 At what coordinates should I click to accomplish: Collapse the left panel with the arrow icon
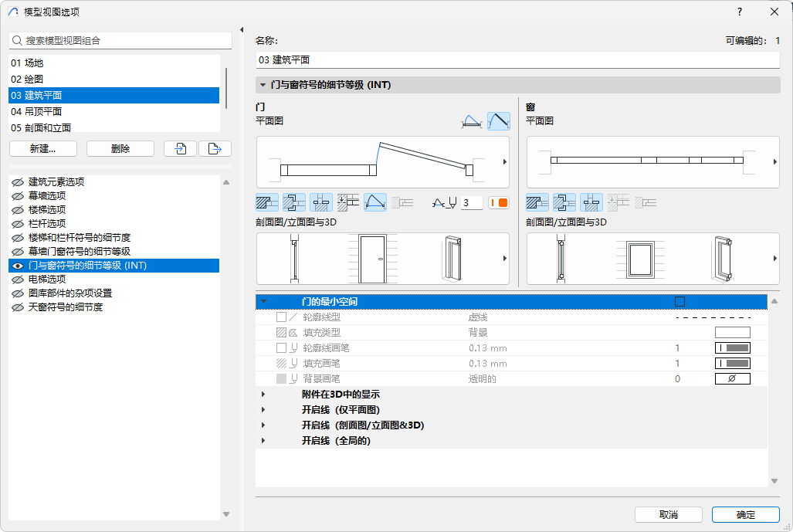(x=242, y=30)
